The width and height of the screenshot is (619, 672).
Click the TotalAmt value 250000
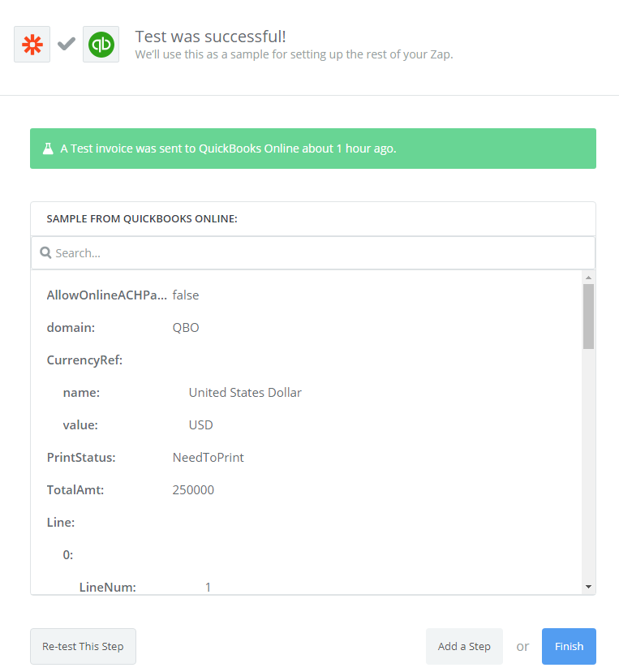(x=193, y=490)
